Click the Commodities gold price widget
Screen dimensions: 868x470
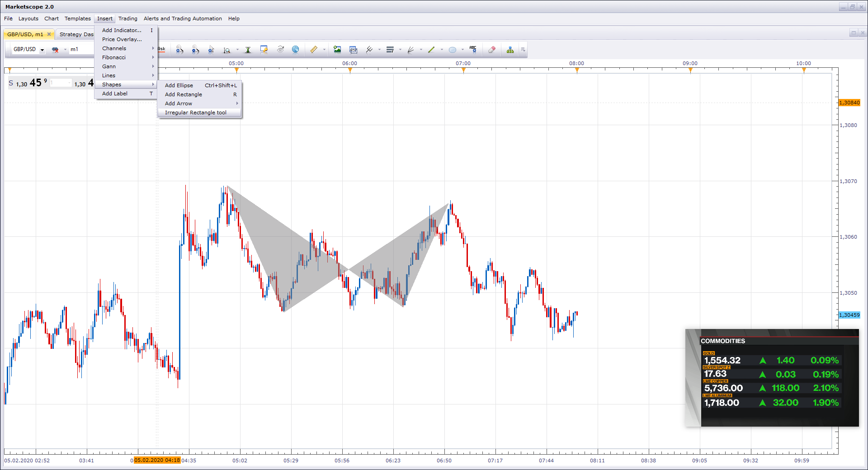[x=772, y=378]
